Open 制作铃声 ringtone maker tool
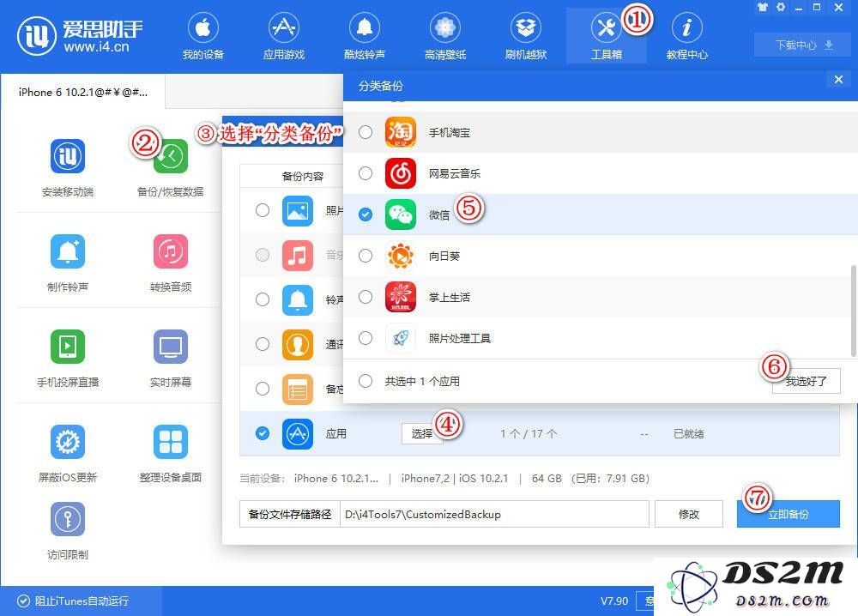 pyautogui.click(x=68, y=263)
